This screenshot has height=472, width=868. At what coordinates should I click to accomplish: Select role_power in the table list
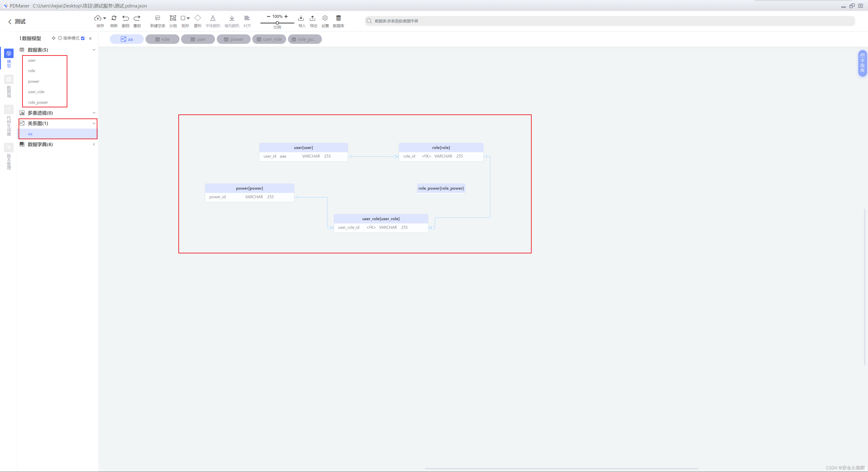point(38,102)
